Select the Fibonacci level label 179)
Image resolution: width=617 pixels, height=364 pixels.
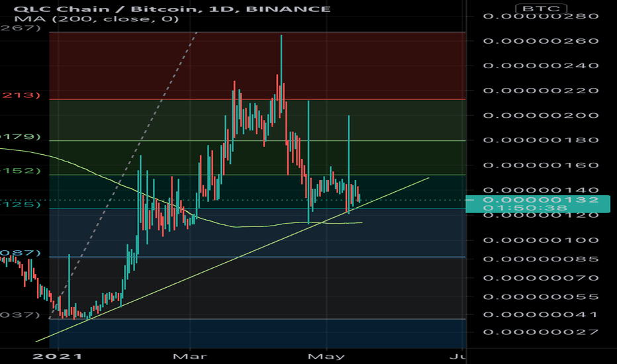[x=21, y=136]
